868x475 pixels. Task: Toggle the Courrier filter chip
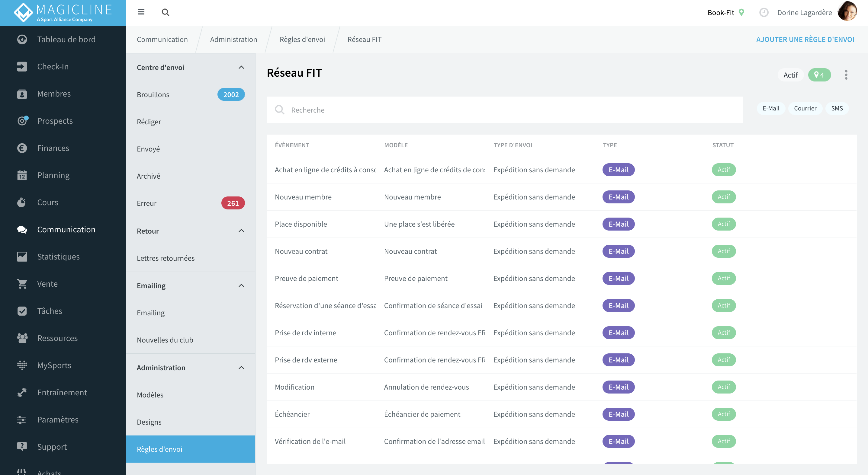click(805, 108)
